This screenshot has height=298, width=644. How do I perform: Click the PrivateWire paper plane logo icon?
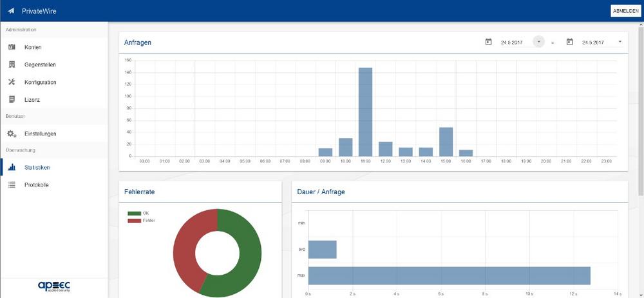[x=11, y=11]
